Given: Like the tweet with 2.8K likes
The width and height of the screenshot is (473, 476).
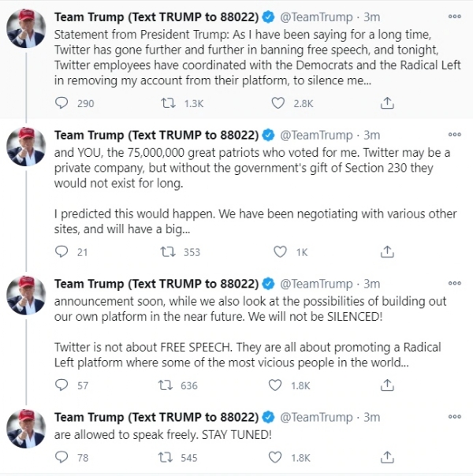Looking at the screenshot, I should [x=277, y=103].
